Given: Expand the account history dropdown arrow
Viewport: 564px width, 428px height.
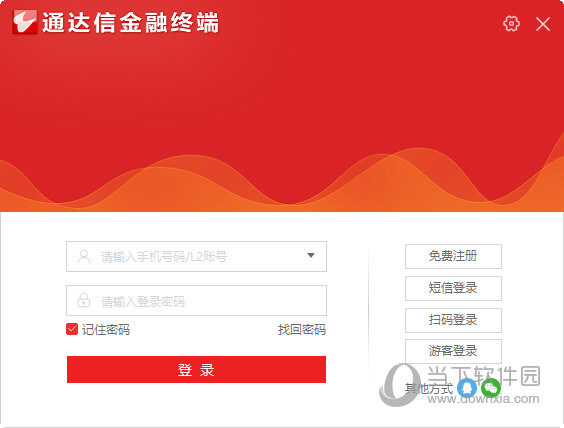Looking at the screenshot, I should point(311,255).
